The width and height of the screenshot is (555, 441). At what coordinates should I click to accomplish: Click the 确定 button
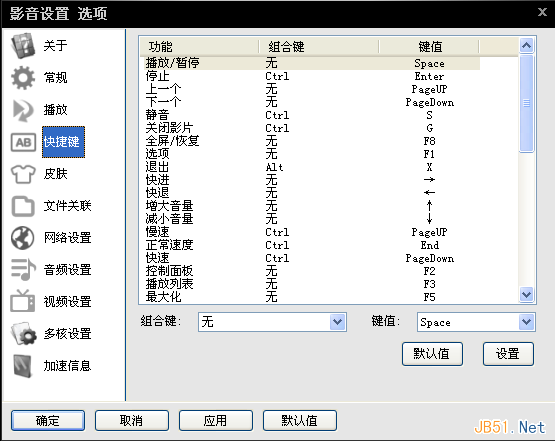[48, 420]
